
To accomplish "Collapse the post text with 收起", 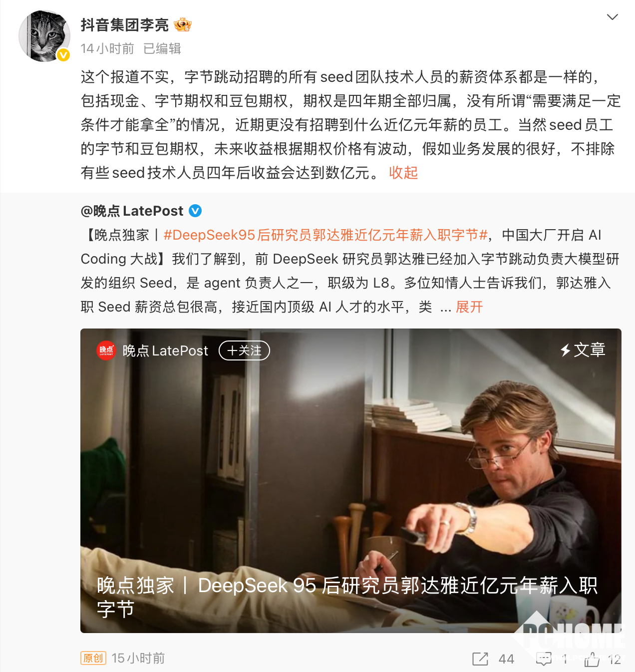I will click(x=403, y=173).
